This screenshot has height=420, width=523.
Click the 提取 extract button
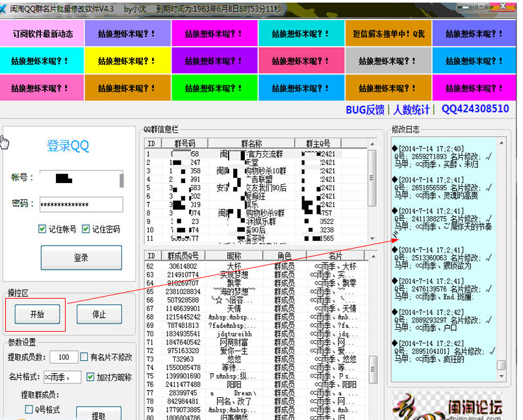(99, 414)
